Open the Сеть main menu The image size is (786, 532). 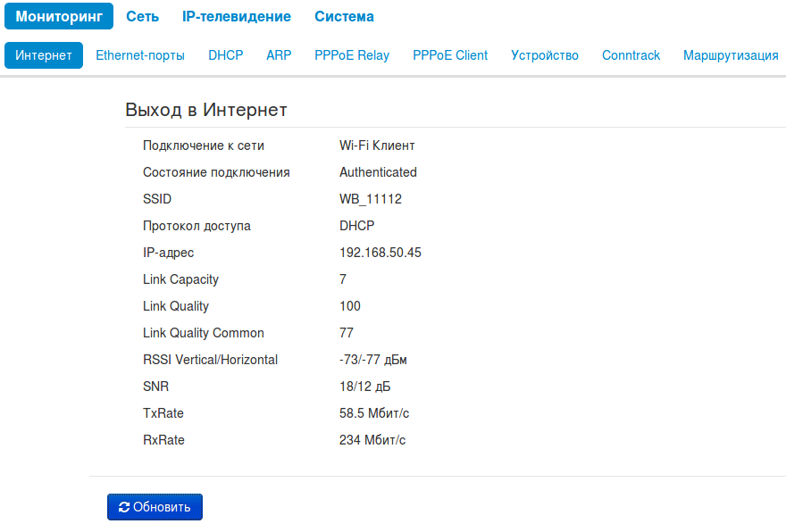[x=142, y=17]
